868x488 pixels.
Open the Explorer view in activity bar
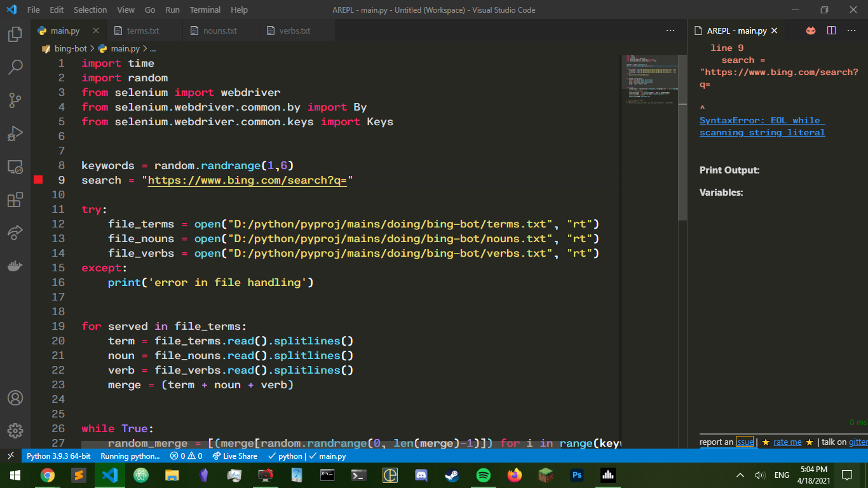click(15, 34)
